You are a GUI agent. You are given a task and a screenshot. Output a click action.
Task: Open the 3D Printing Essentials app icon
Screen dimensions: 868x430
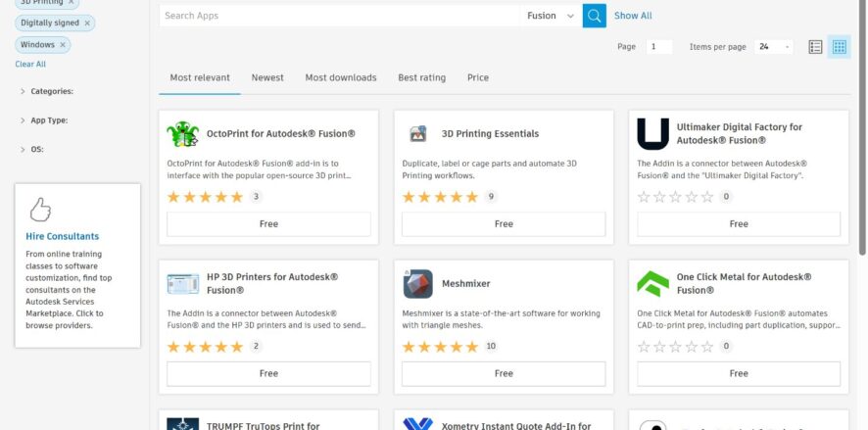click(418, 134)
